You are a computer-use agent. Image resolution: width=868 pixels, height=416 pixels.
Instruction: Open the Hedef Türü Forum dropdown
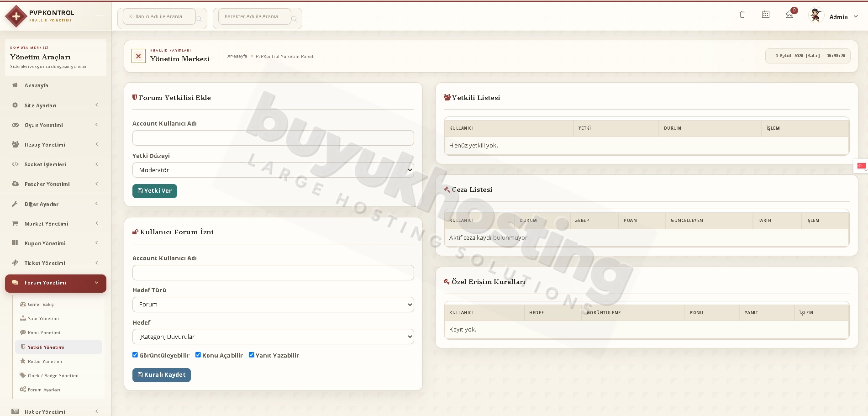273,305
